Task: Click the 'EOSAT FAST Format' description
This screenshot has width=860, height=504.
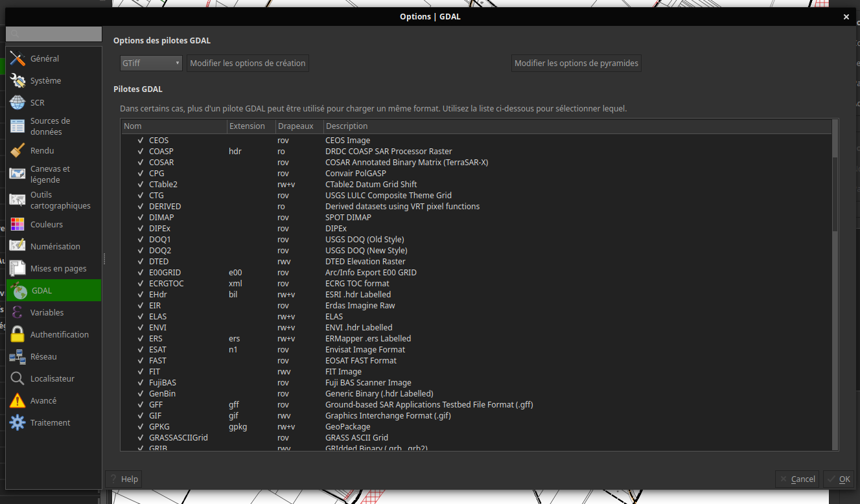Action: [x=361, y=360]
